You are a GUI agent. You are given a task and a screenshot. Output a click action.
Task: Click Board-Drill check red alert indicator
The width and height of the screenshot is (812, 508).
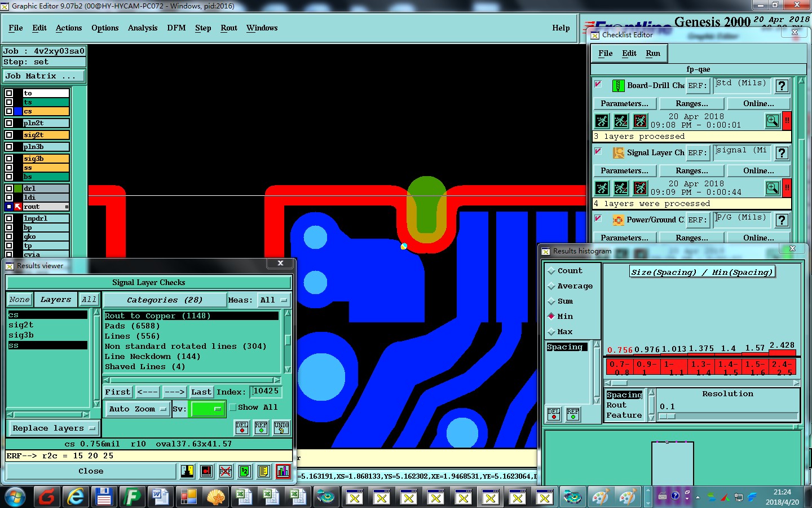pos(787,120)
